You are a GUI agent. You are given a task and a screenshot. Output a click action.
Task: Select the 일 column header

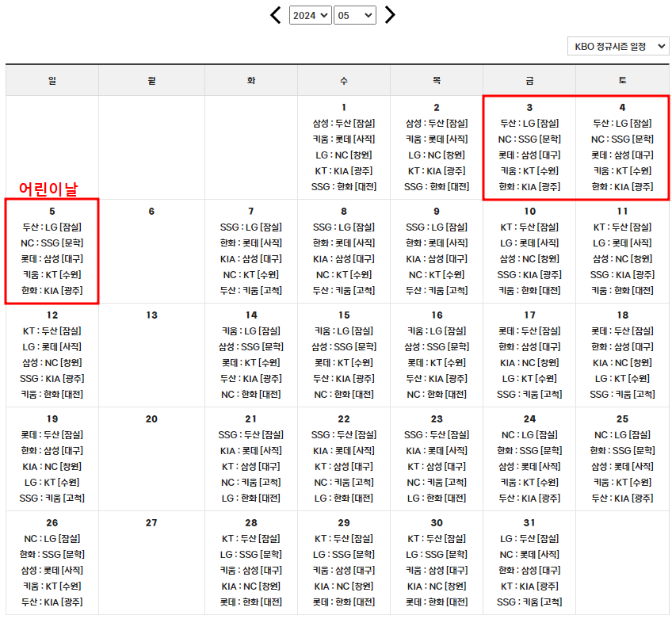pos(52,81)
